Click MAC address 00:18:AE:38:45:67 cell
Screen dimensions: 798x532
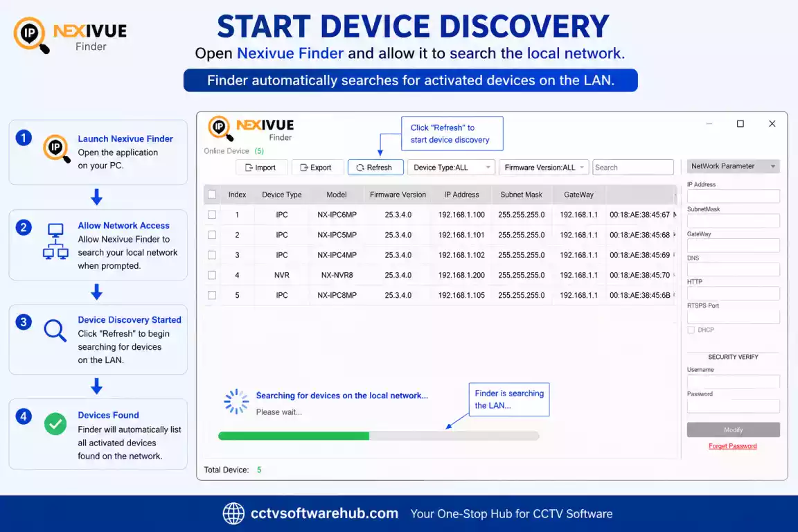pos(640,215)
